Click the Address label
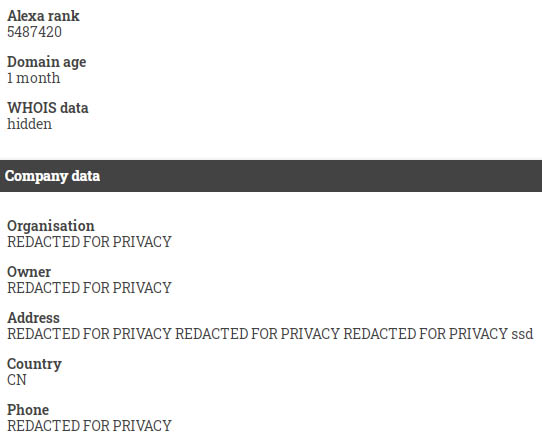542x440 pixels. [34, 318]
